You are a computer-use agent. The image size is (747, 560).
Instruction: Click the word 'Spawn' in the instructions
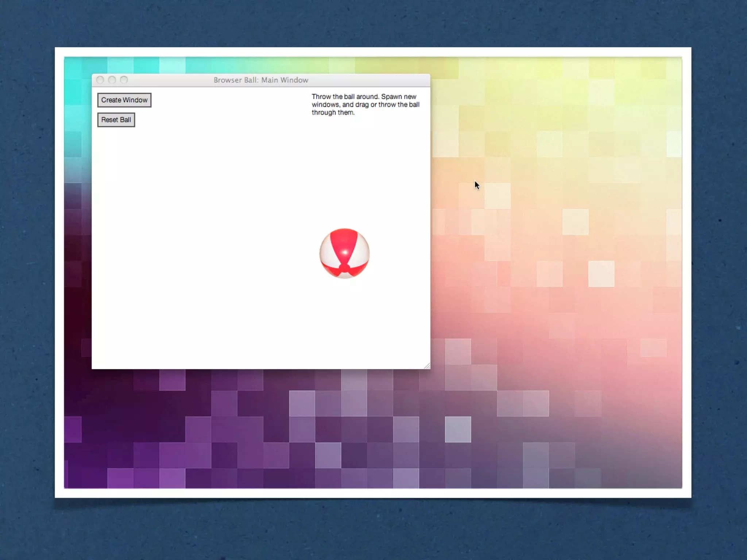[391, 97]
